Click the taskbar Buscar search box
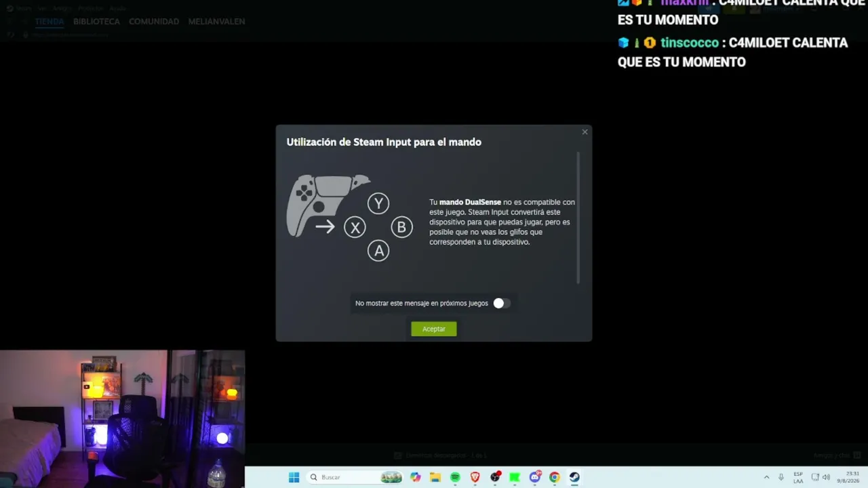 click(355, 477)
